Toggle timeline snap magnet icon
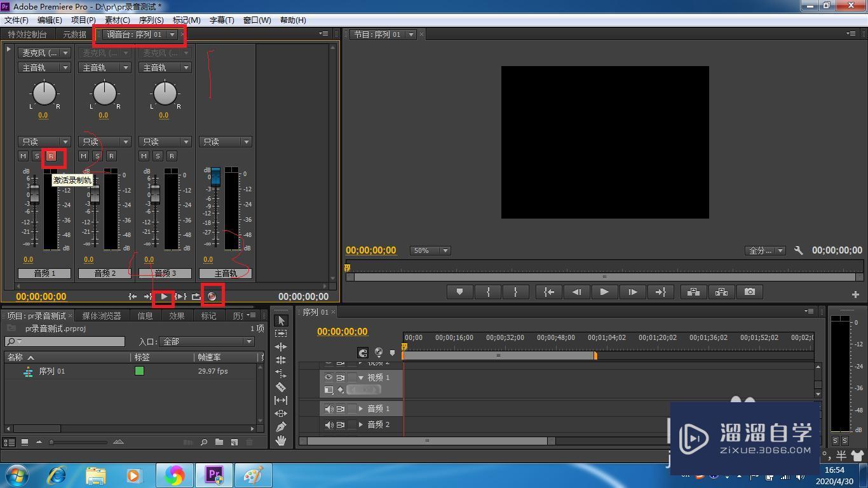 [363, 353]
